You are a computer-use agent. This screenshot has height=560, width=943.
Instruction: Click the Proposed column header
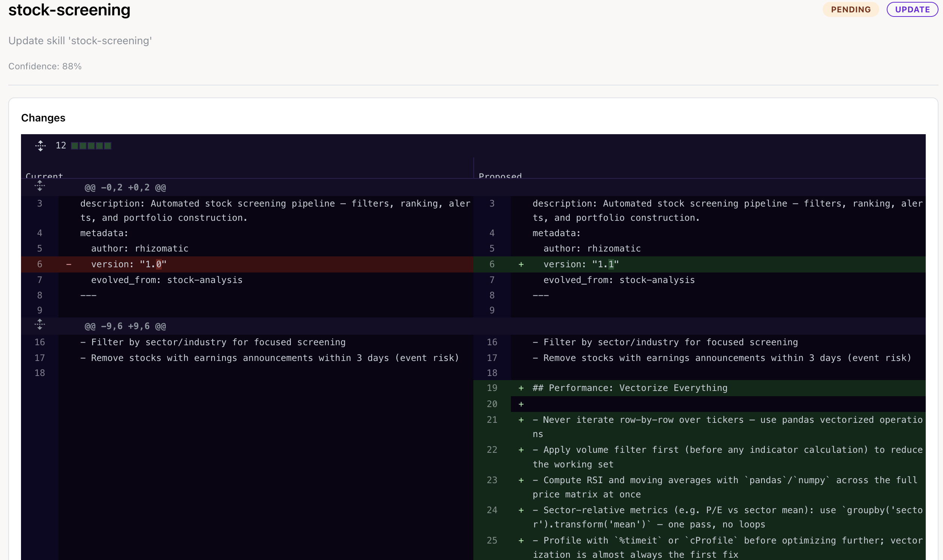[x=500, y=175]
